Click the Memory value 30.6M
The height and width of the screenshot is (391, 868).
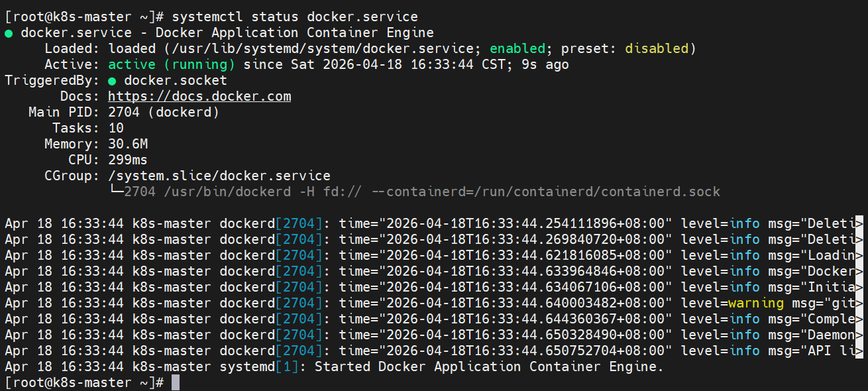pos(128,144)
